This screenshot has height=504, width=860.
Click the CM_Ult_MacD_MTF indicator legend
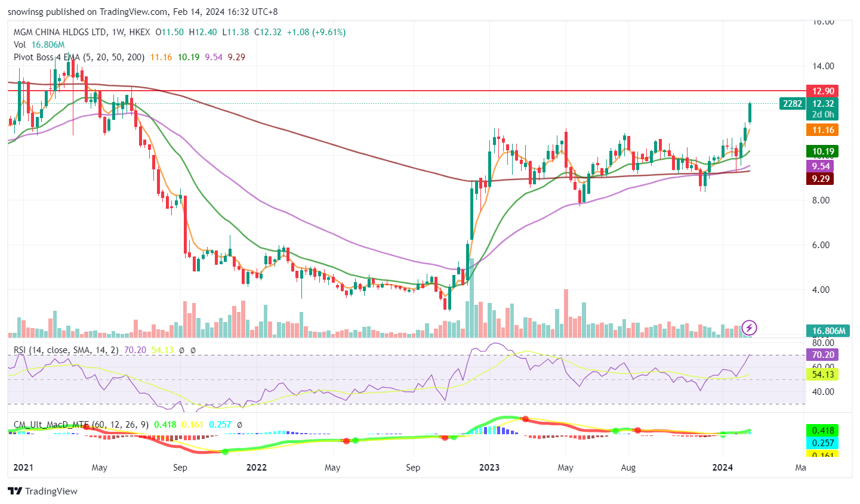[81, 425]
